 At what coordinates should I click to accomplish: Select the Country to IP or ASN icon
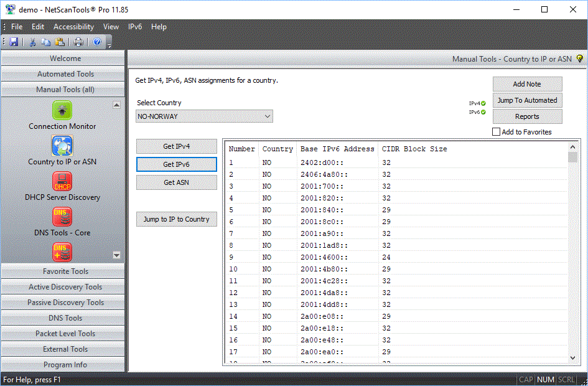62,146
